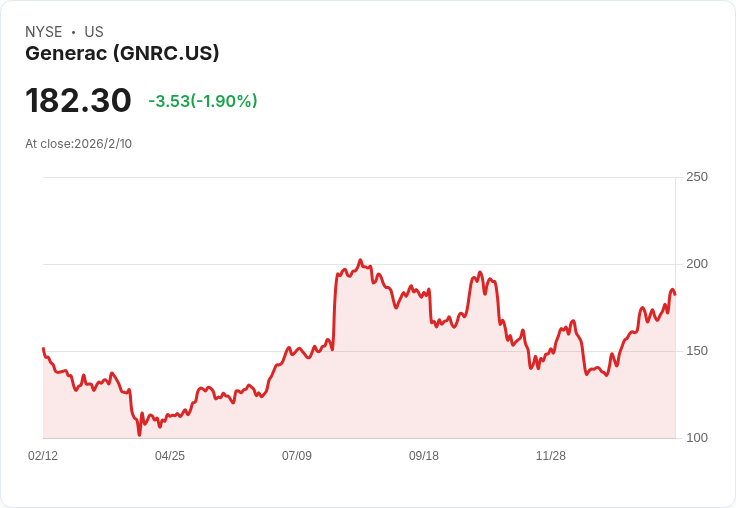Click the 11/28 date on x-axis

(x=551, y=456)
